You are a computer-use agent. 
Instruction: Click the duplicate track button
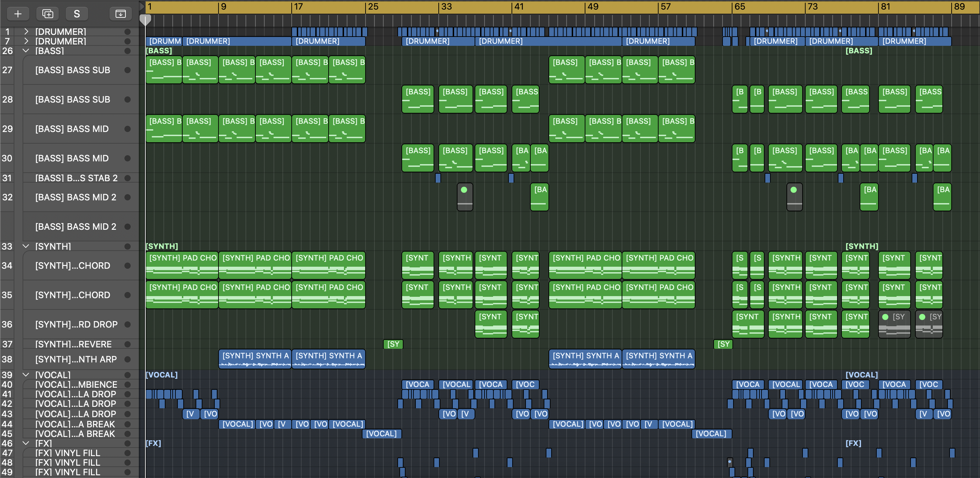(x=48, y=14)
